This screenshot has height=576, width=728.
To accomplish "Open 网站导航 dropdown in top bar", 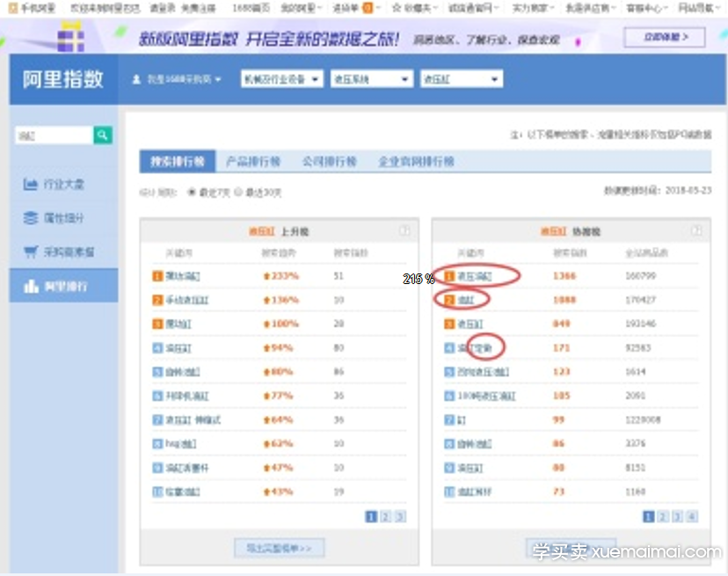I will point(698,8).
